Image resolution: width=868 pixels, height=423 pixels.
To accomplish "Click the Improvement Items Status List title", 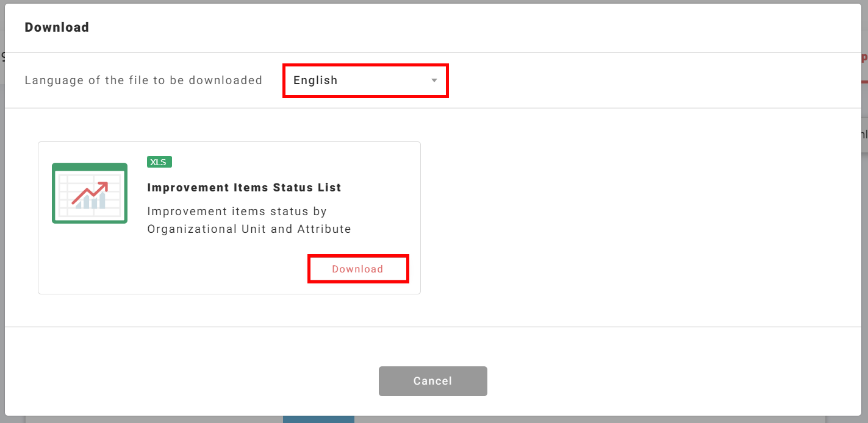I will pos(244,188).
